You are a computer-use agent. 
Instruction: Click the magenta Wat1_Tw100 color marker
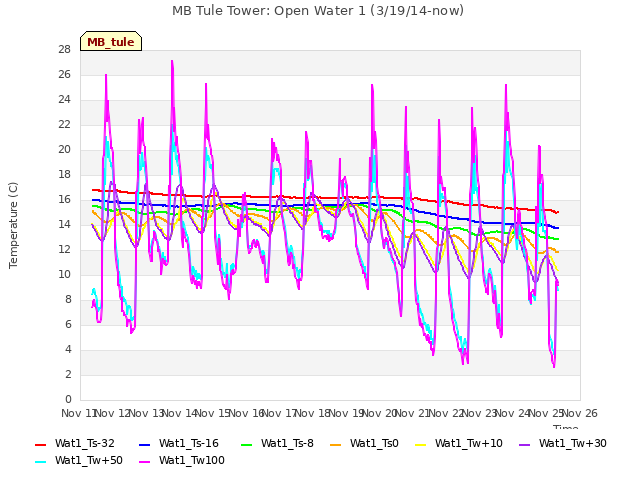144,462
